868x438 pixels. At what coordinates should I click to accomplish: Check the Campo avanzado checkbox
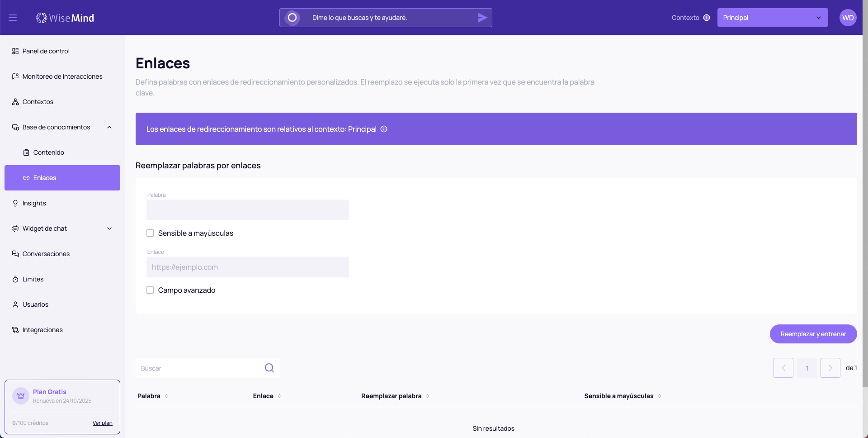(150, 290)
